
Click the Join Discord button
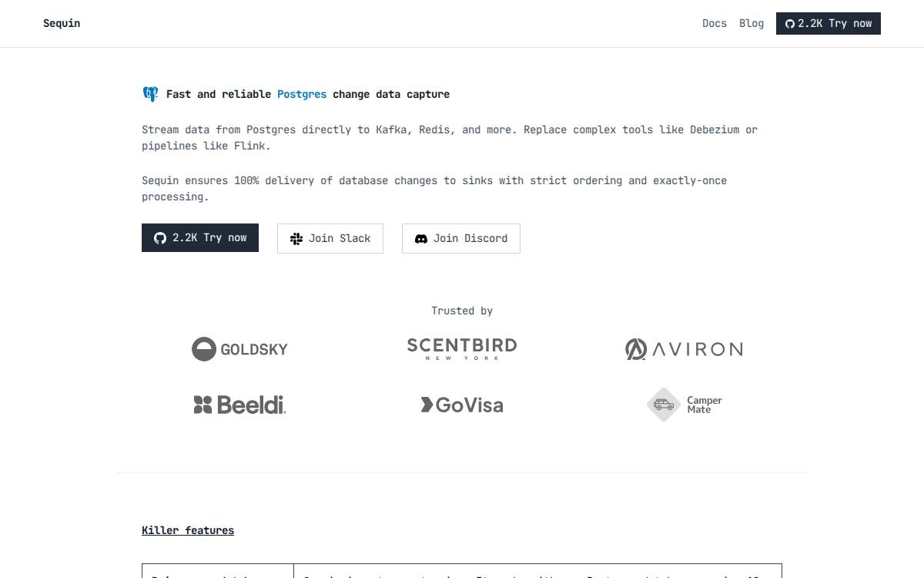tap(461, 238)
